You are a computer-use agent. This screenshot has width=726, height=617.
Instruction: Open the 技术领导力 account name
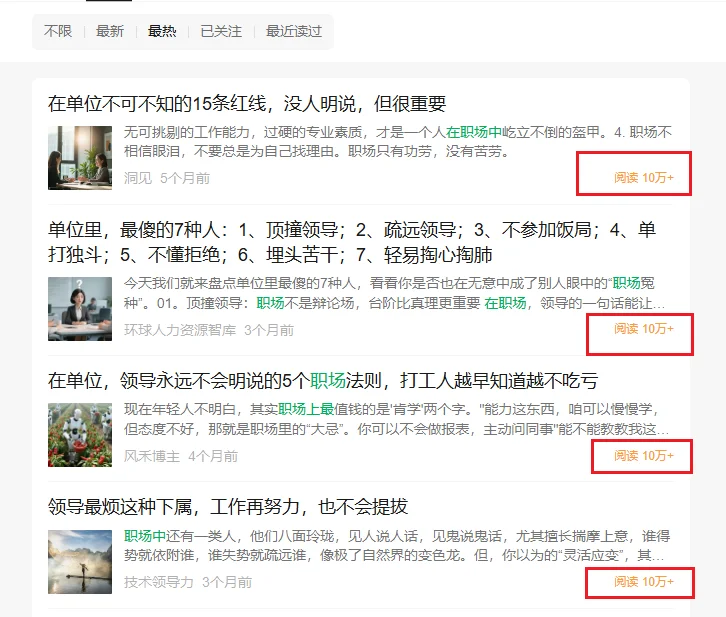point(159,582)
